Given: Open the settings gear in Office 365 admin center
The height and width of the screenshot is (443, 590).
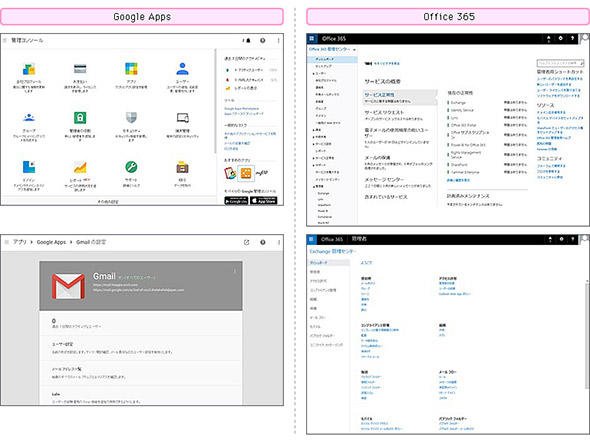Looking at the screenshot, I should (x=561, y=38).
